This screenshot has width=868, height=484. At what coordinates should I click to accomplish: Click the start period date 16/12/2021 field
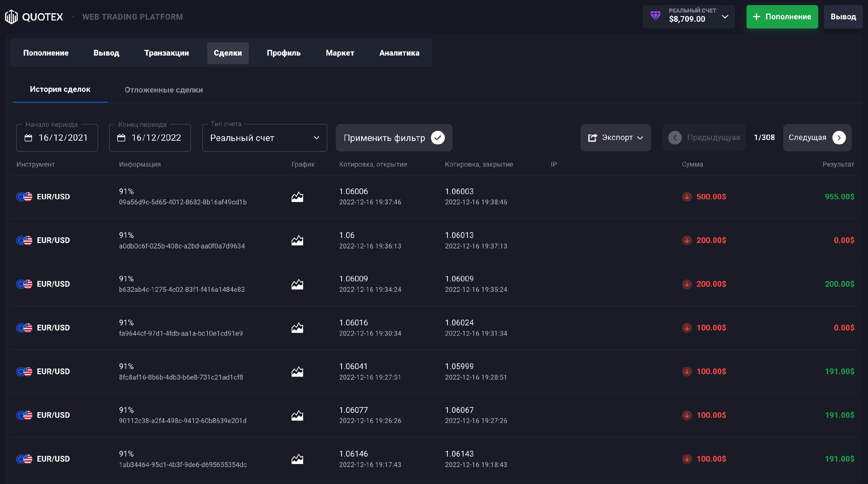coord(57,138)
